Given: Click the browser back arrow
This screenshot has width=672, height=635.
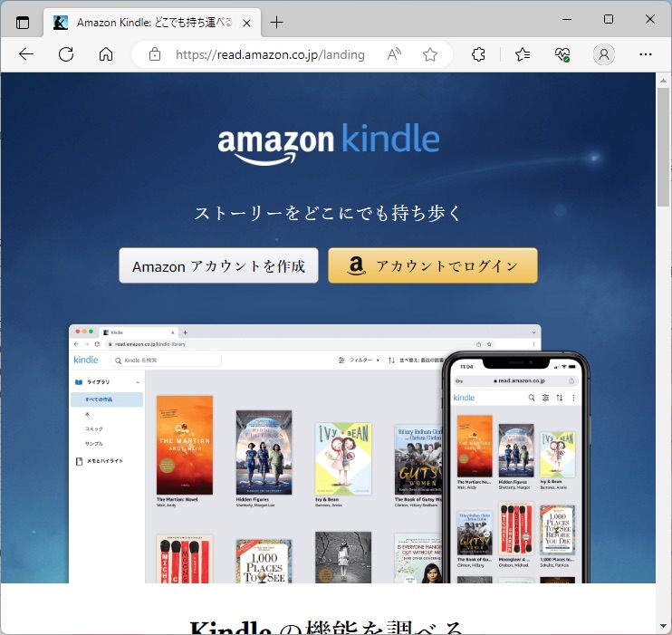Looking at the screenshot, I should [x=26, y=54].
